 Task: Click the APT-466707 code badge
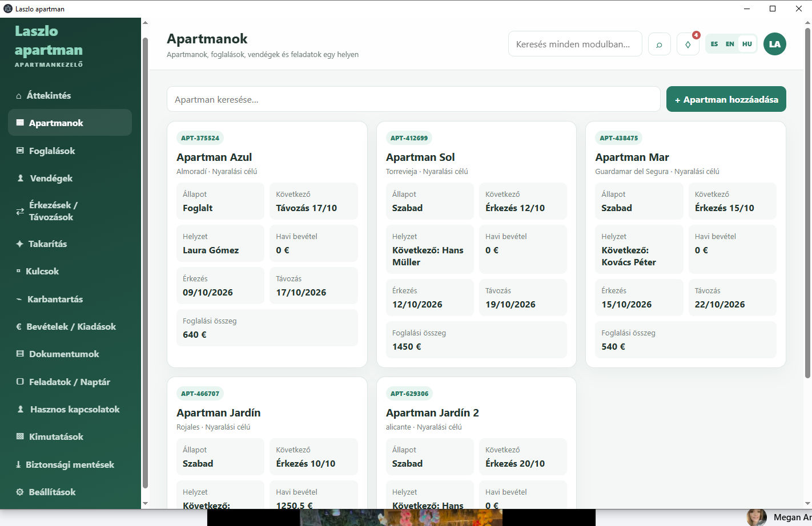tap(200, 394)
